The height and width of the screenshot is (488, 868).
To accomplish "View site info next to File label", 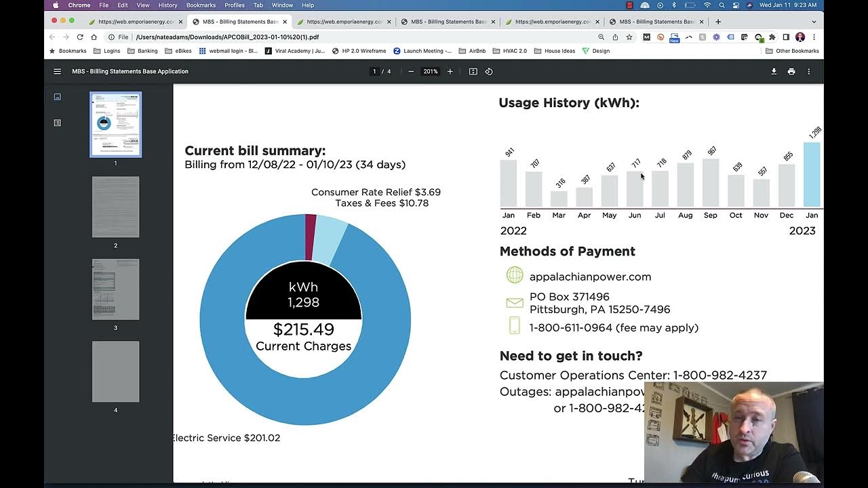I will 110,37.
